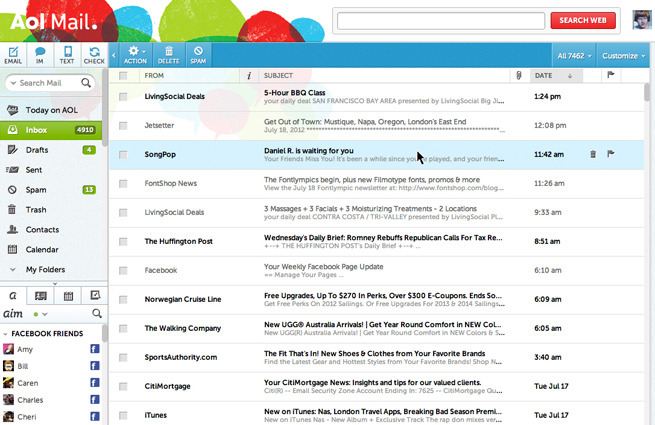Click the Text message phone icon
The height and width of the screenshot is (425, 655).
[x=67, y=55]
